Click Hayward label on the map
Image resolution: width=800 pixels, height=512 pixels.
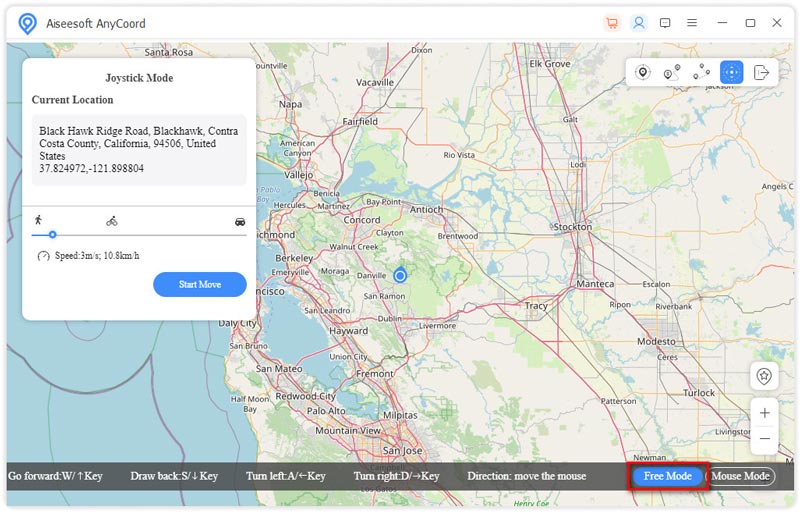pyautogui.click(x=348, y=331)
